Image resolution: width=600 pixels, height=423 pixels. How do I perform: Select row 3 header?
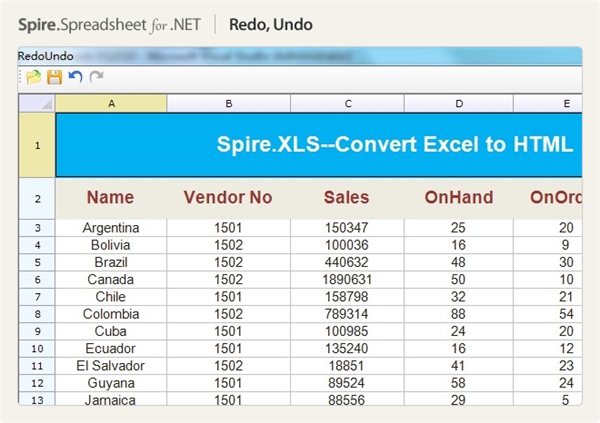click(x=37, y=228)
